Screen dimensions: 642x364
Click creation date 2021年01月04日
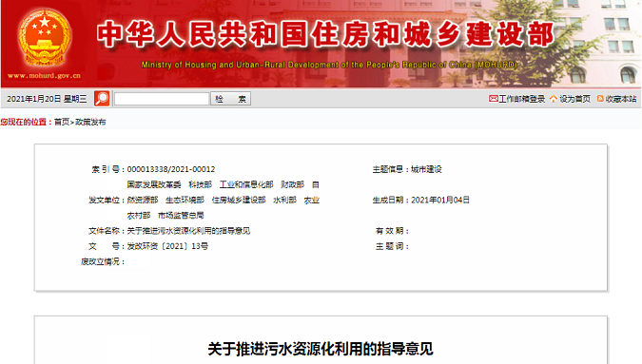pos(440,200)
